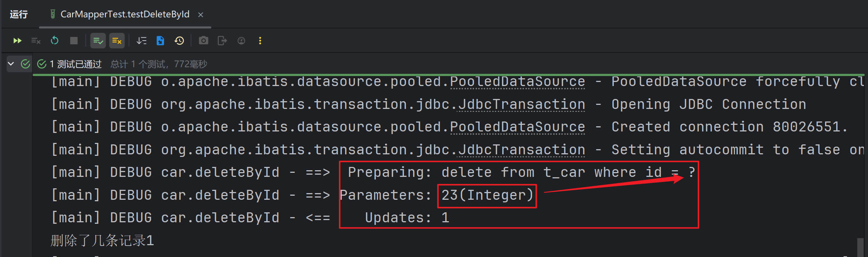
Task: Open the sort tests options
Action: (x=142, y=41)
